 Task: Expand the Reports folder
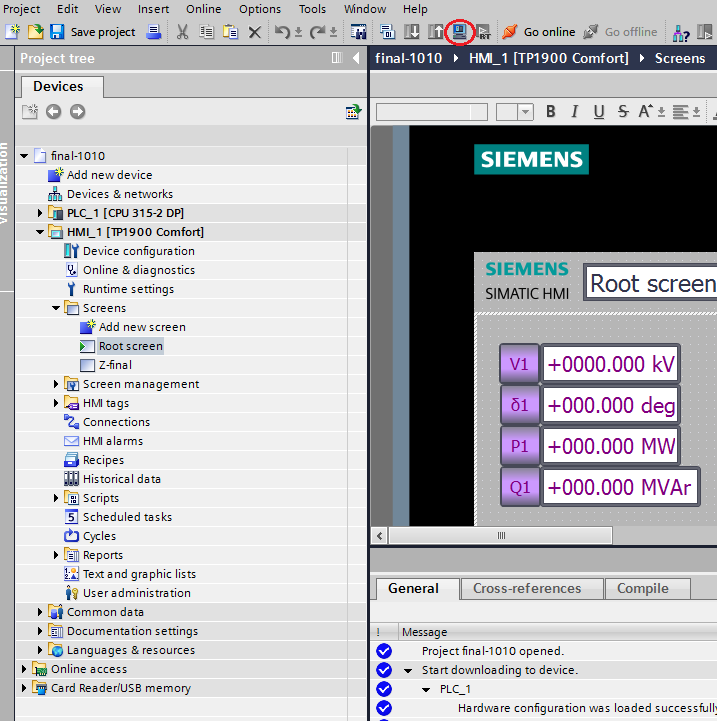pyautogui.click(x=56, y=555)
